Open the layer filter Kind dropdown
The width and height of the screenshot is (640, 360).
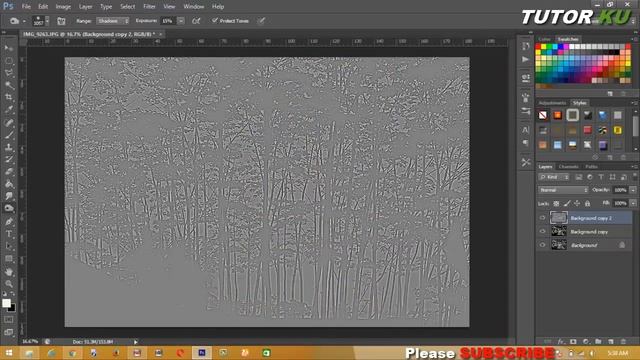[553, 177]
